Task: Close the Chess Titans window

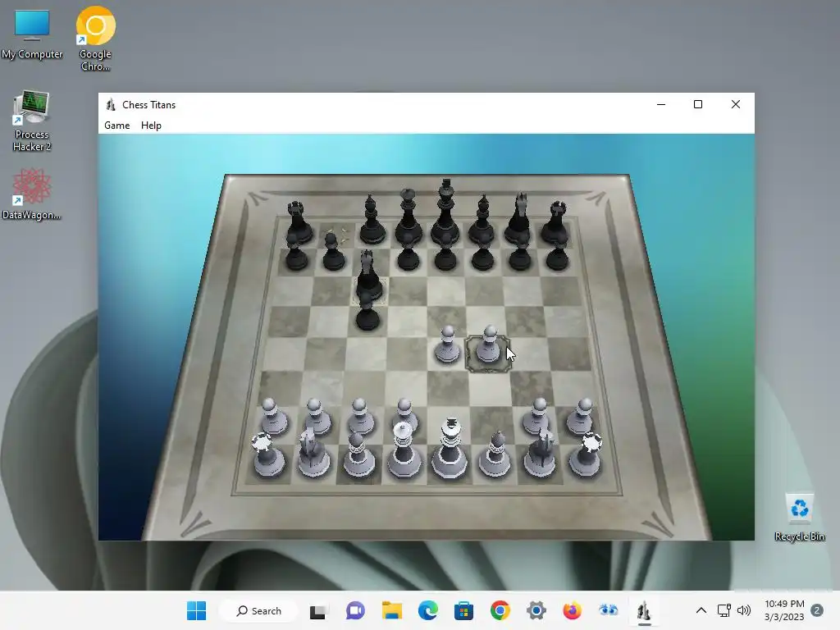Action: point(736,104)
